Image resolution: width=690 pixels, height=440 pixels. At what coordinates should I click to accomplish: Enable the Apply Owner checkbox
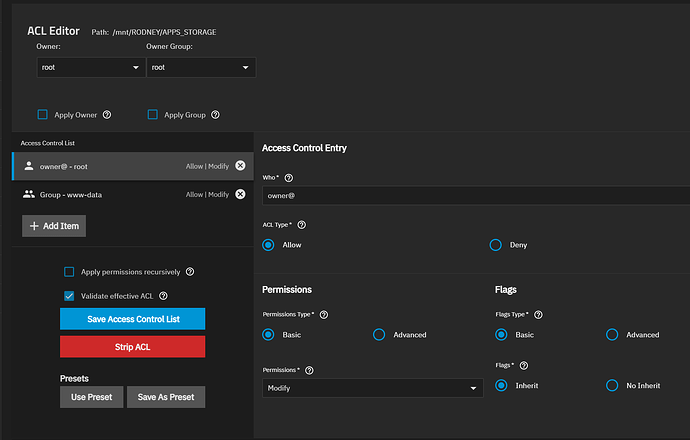click(x=43, y=114)
